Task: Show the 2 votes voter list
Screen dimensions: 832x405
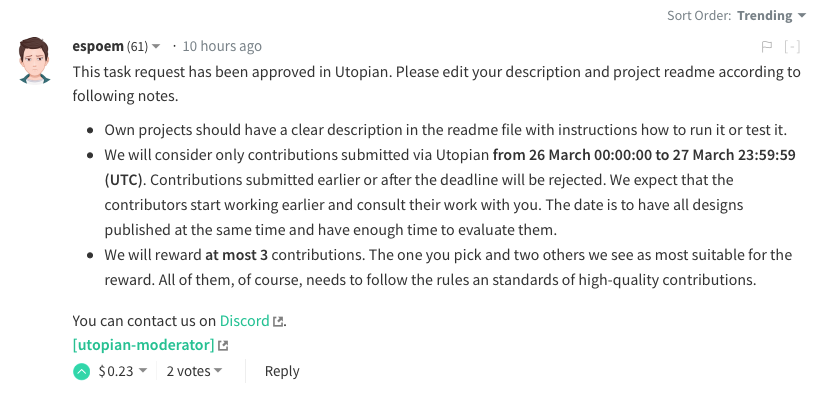Action: pos(193,371)
